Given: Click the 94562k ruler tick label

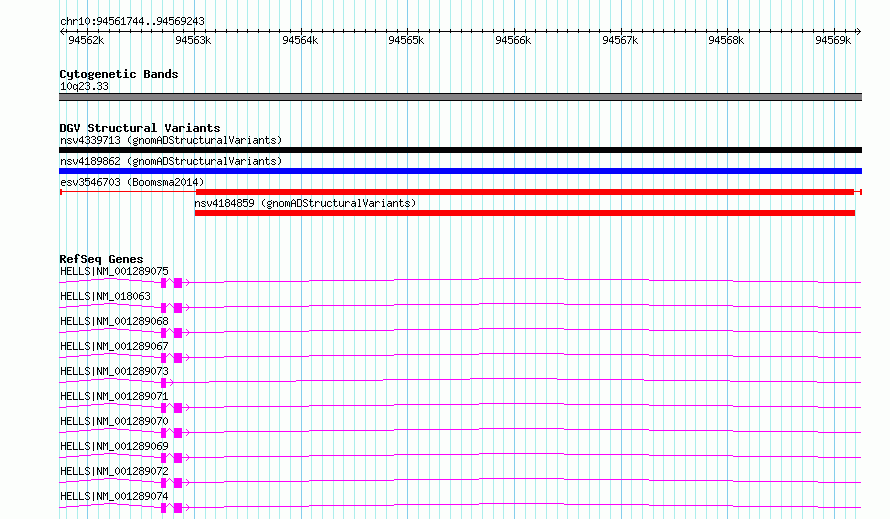Looking at the screenshot, I should click(x=86, y=40).
